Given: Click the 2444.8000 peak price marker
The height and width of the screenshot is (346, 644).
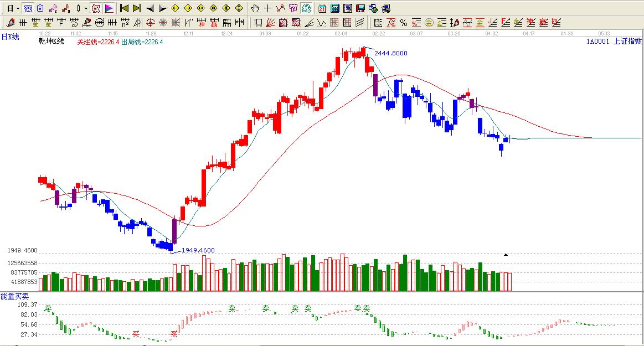Looking at the screenshot, I should [x=390, y=53].
